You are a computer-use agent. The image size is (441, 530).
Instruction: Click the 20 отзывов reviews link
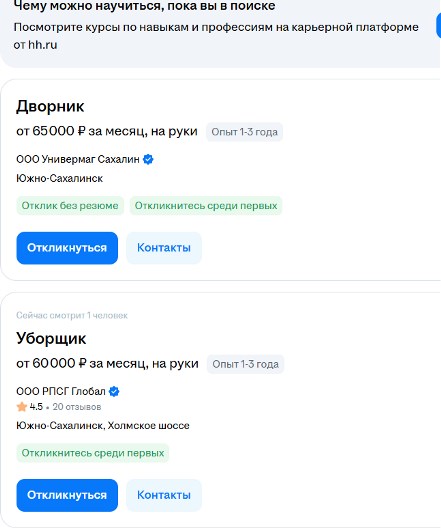(77, 407)
